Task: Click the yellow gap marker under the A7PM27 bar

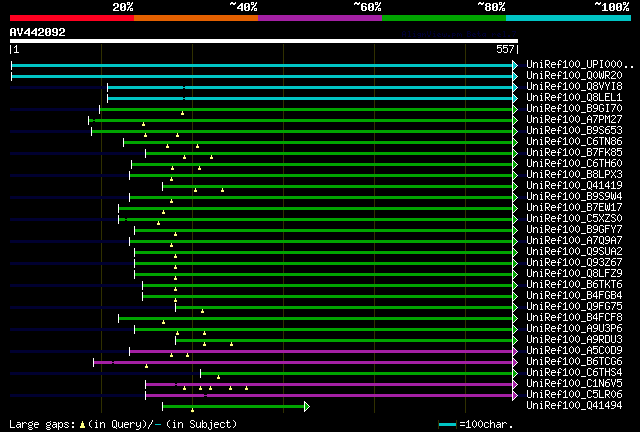Action: [143, 124]
